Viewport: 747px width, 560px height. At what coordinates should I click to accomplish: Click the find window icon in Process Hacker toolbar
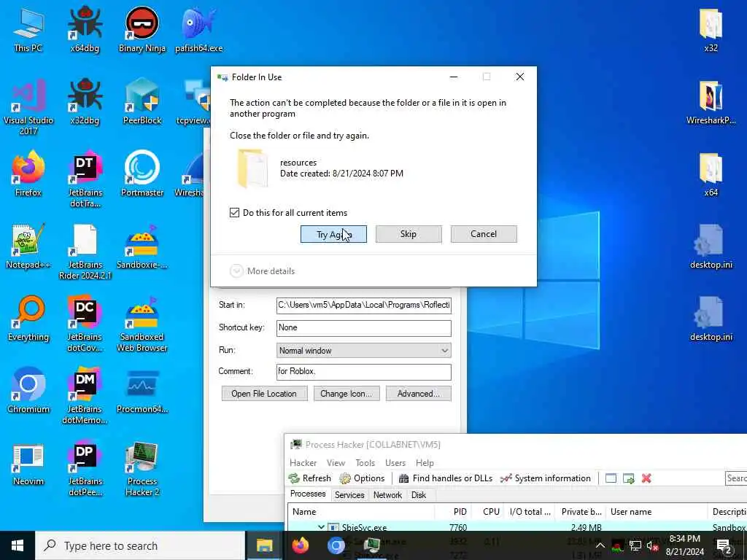611,478
